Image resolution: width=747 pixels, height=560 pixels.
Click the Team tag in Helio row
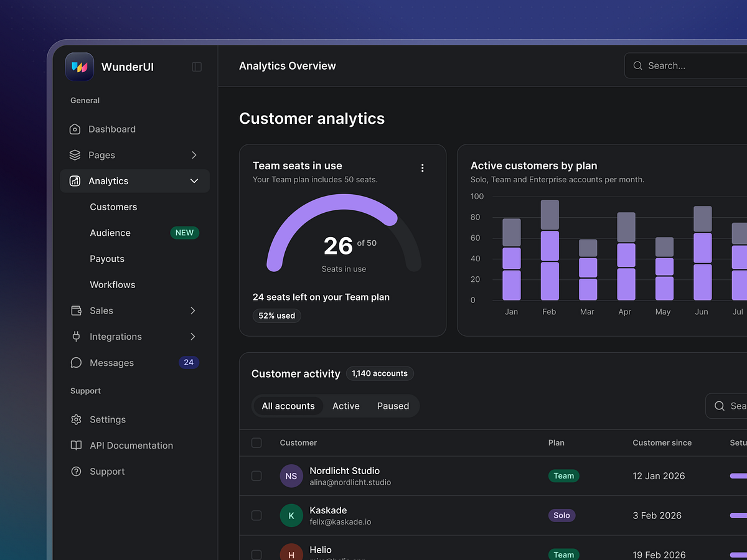[564, 554]
